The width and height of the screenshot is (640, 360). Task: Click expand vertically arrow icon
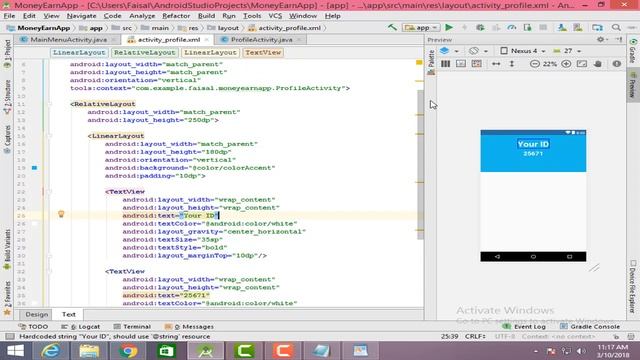(x=512, y=64)
